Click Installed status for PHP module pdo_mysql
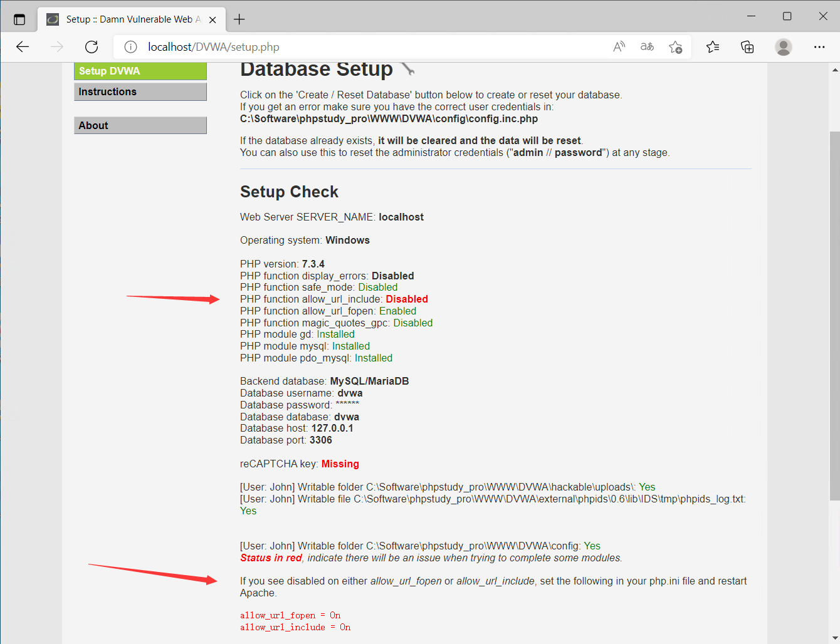The image size is (840, 644). (x=374, y=358)
